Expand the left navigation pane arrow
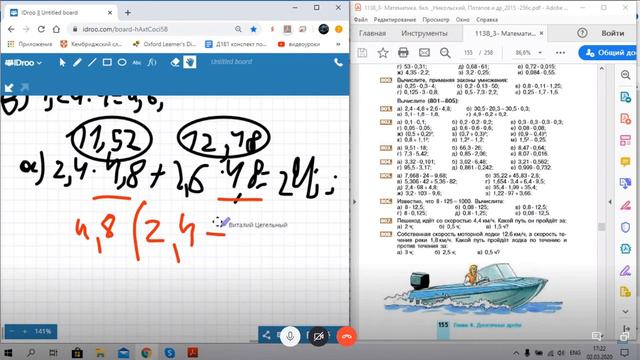 [354, 202]
